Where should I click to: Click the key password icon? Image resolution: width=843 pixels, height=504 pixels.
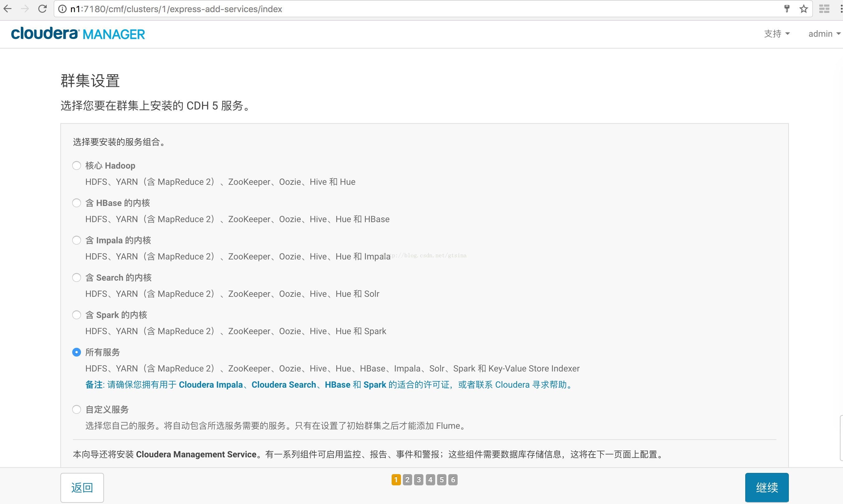coord(787,9)
